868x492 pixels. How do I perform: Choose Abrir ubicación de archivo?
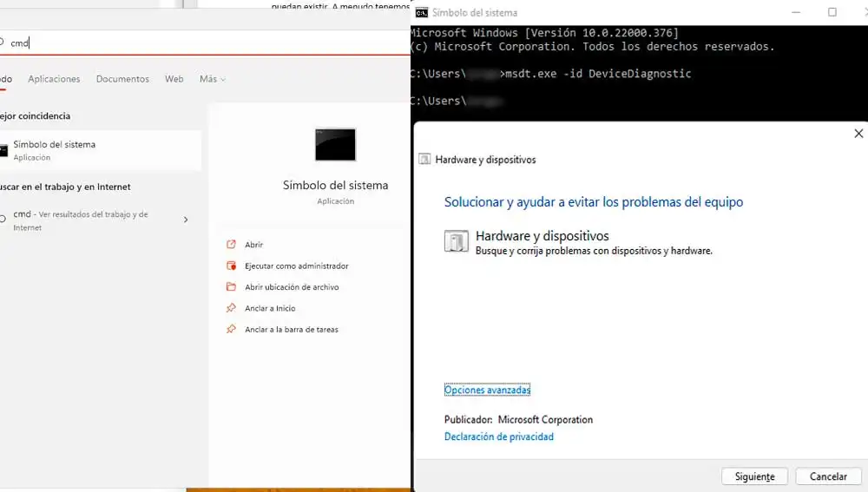tap(292, 287)
